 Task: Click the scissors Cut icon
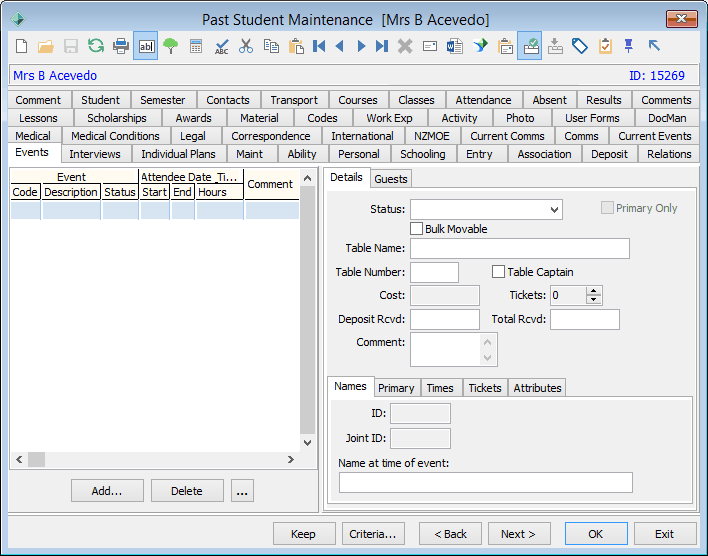click(x=246, y=46)
